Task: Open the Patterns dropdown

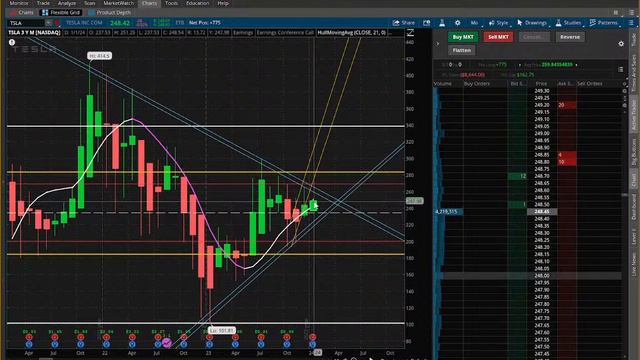Action: tap(604, 23)
